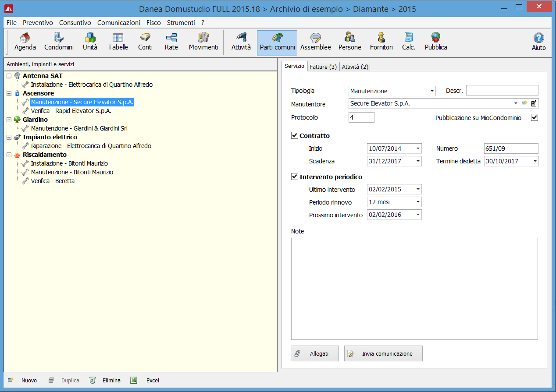Viewport: 556px width, 392px height.
Task: Click inside the Note text area
Action: point(414,289)
